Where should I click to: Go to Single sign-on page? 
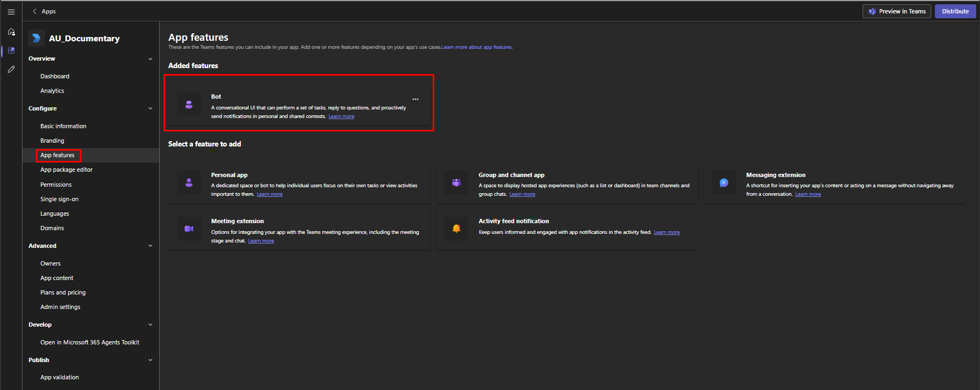tap(60, 199)
